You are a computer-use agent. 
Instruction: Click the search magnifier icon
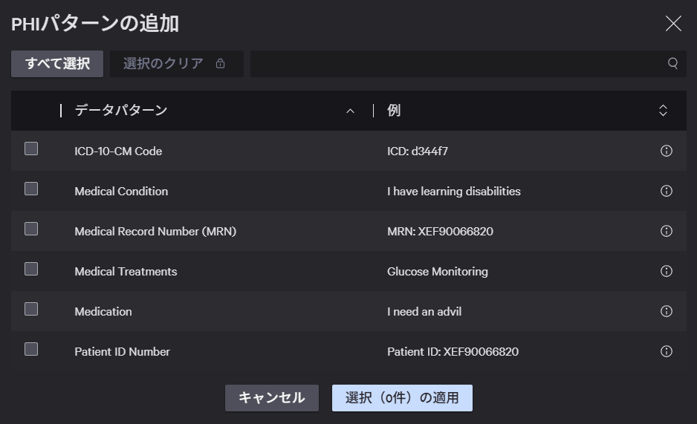point(673,64)
